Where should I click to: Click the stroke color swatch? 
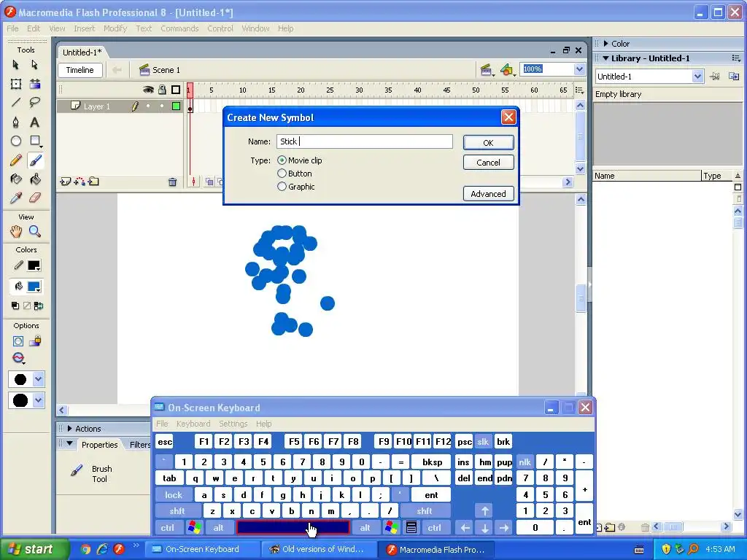34,265
